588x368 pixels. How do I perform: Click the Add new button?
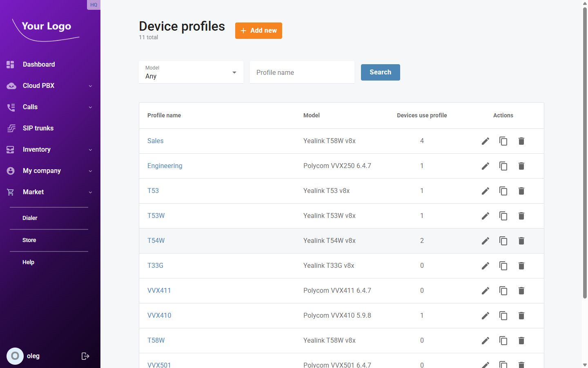tap(258, 30)
